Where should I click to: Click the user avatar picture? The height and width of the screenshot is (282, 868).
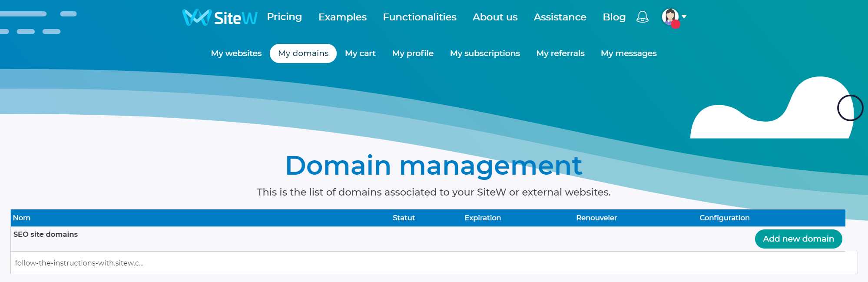click(670, 17)
